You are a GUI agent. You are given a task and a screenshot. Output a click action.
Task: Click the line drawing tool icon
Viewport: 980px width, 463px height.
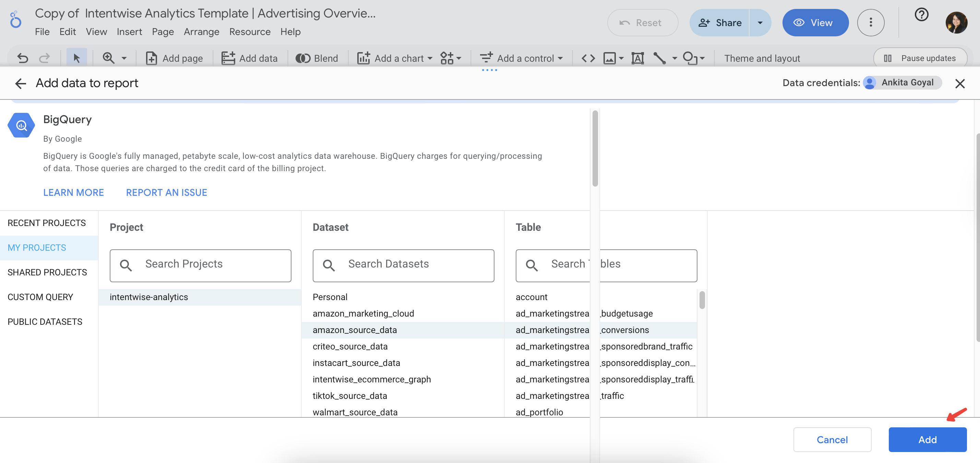point(659,58)
